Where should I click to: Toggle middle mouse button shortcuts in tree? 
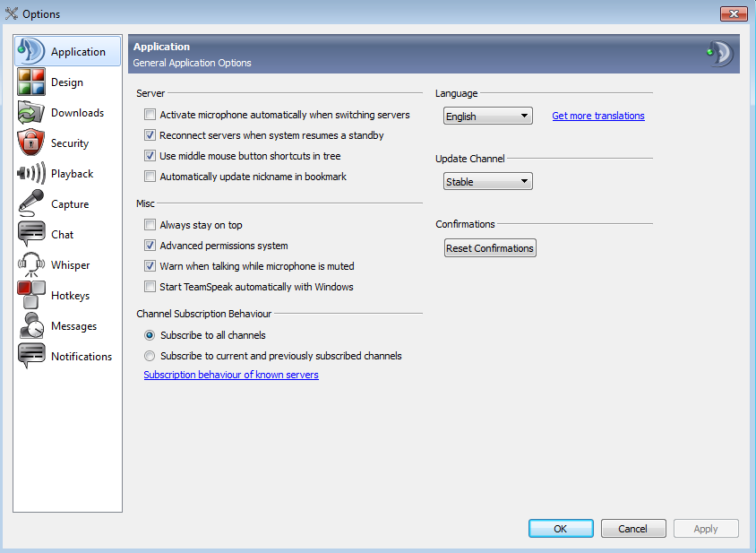tap(150, 156)
